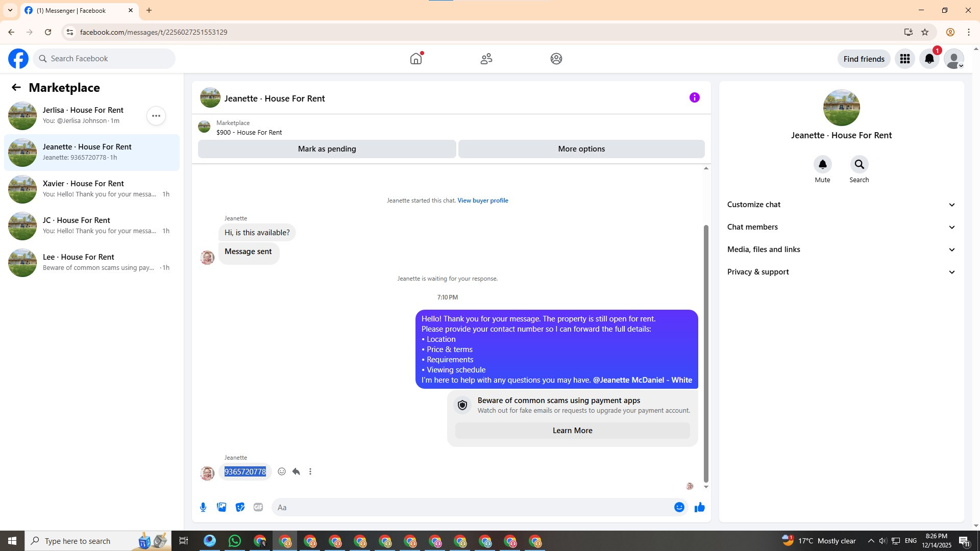The height and width of the screenshot is (551, 980).
Task: Mute the Jeanette conversation
Action: (x=822, y=165)
